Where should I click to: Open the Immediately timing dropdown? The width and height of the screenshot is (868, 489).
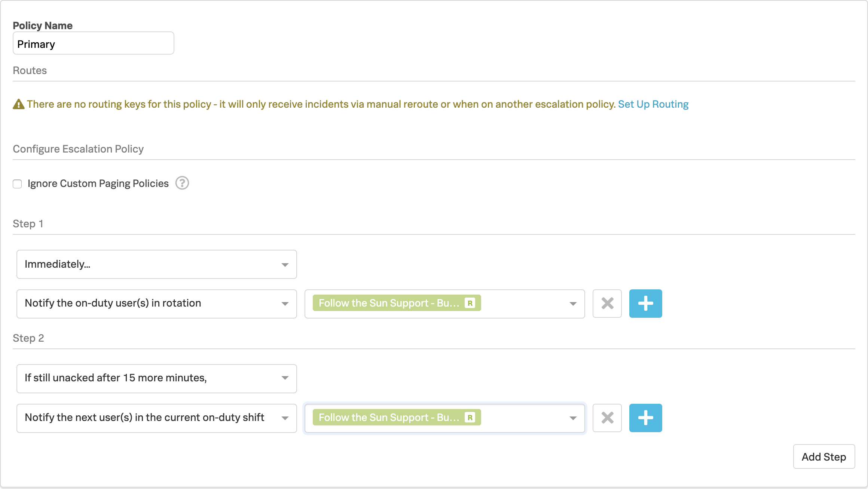[x=156, y=264]
